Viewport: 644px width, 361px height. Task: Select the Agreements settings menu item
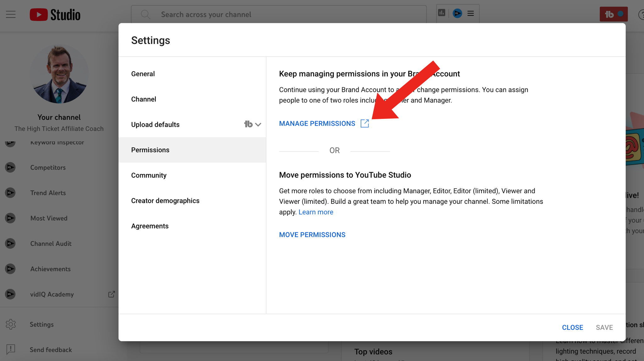tap(149, 226)
